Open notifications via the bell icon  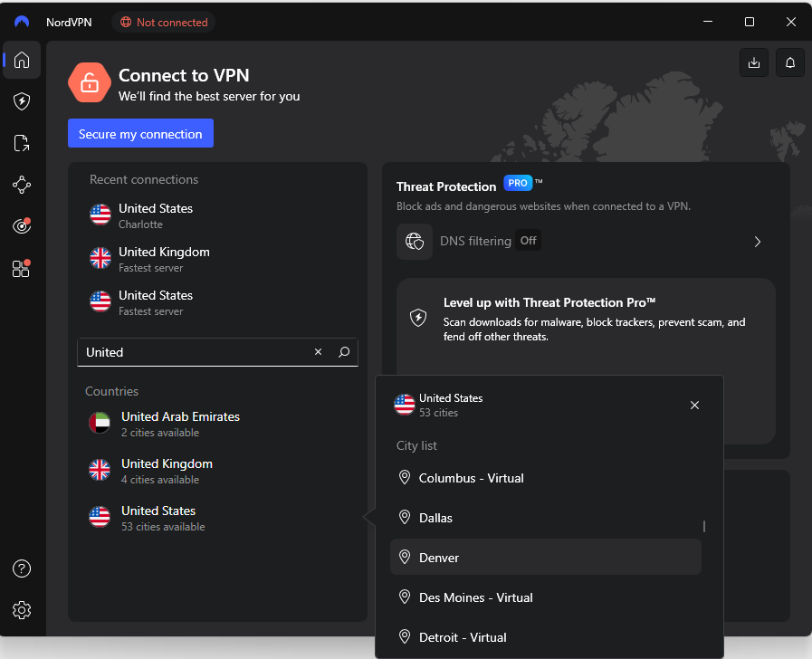pyautogui.click(x=788, y=62)
